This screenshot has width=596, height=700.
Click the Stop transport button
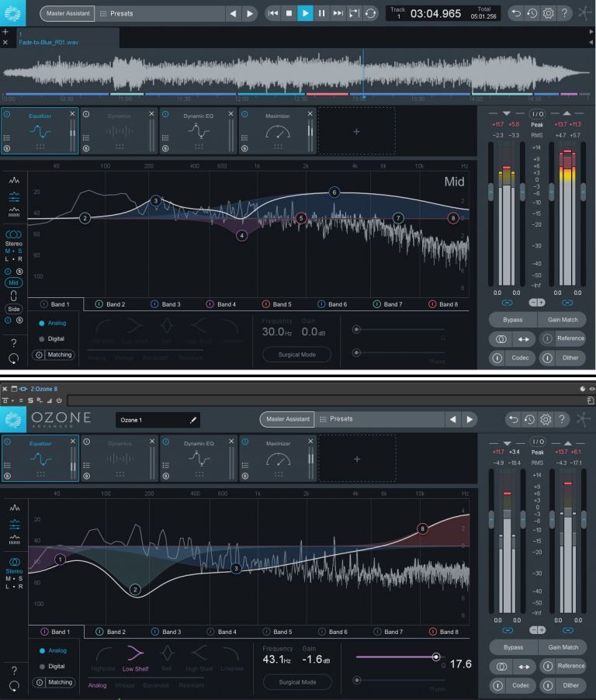pos(289,13)
